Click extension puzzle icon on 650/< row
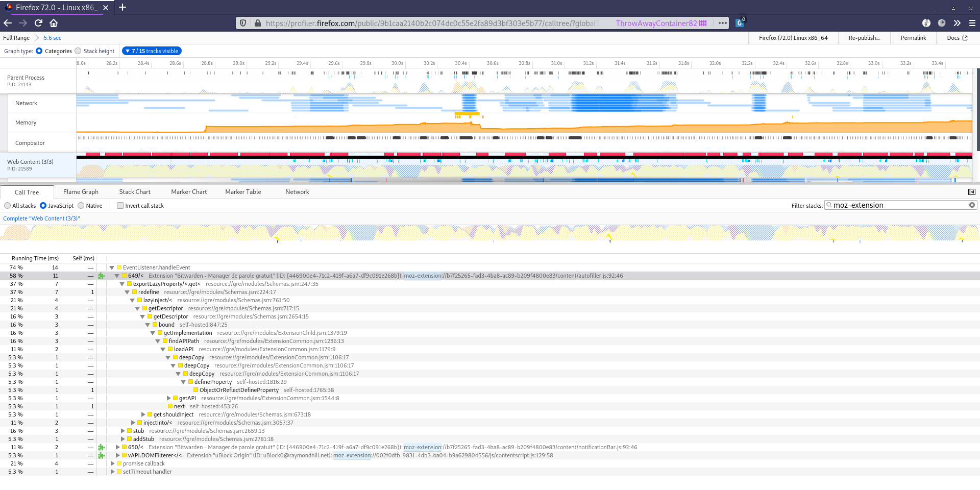This screenshot has width=980, height=490. click(x=101, y=447)
